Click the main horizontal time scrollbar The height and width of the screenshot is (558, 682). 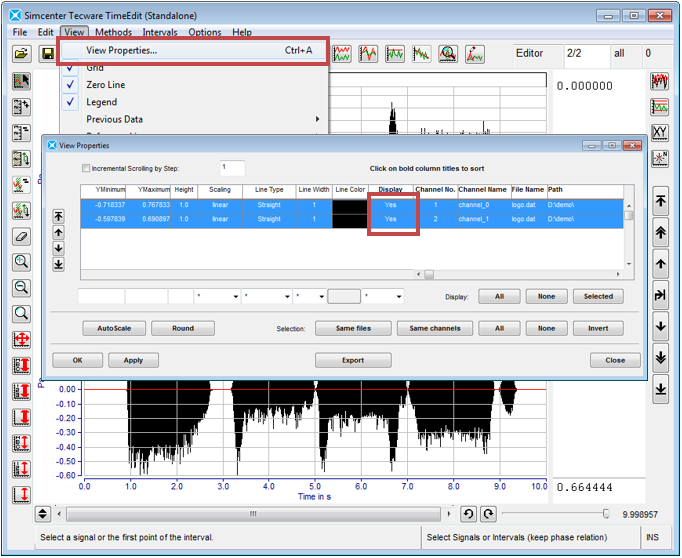(x=253, y=514)
